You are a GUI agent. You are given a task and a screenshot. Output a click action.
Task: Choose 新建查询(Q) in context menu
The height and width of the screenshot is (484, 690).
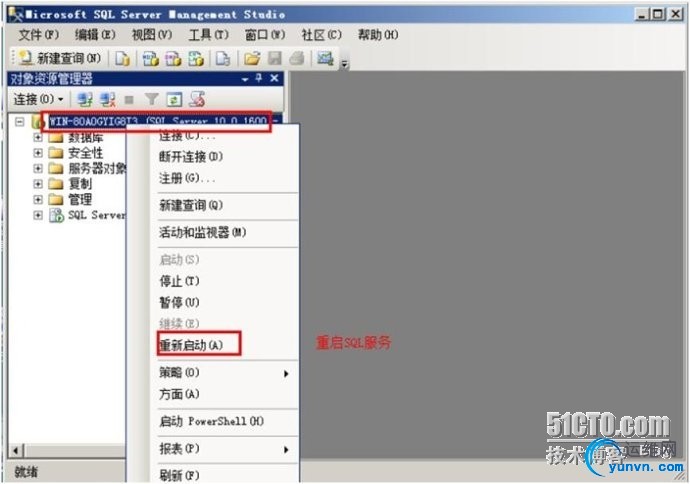(224, 205)
